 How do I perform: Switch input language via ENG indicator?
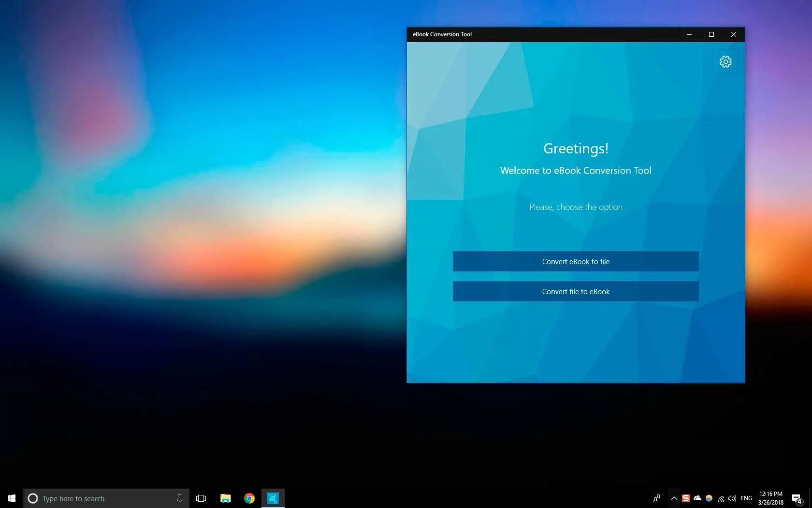pos(746,498)
